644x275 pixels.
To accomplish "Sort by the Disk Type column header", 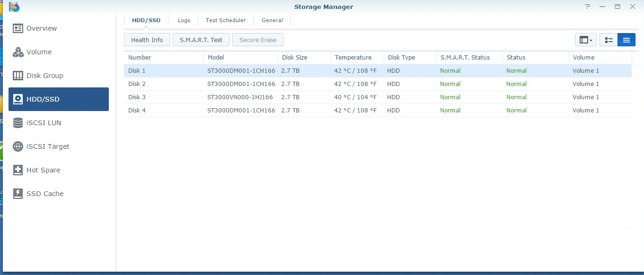I will [x=410, y=58].
